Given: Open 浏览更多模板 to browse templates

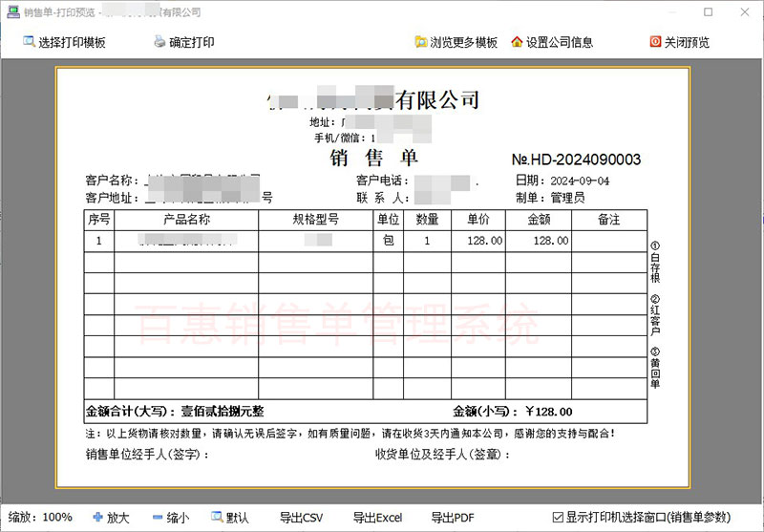Looking at the screenshot, I should pos(463,42).
